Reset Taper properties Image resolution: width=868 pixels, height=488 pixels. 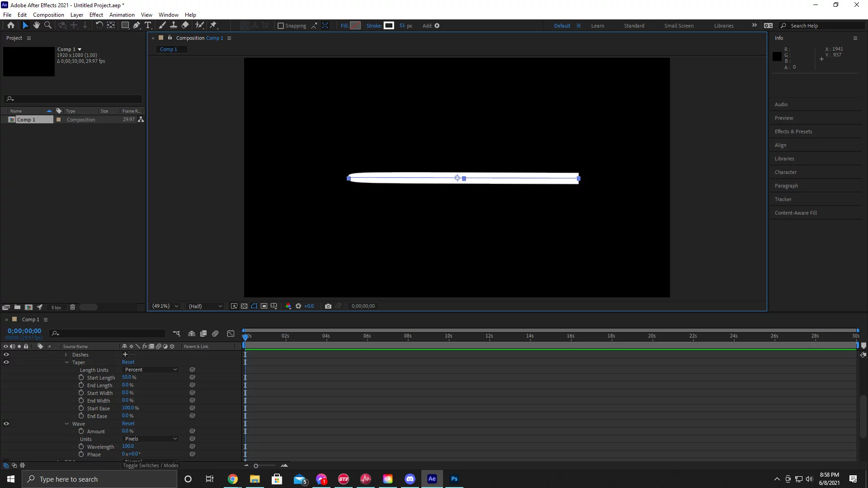(128, 362)
